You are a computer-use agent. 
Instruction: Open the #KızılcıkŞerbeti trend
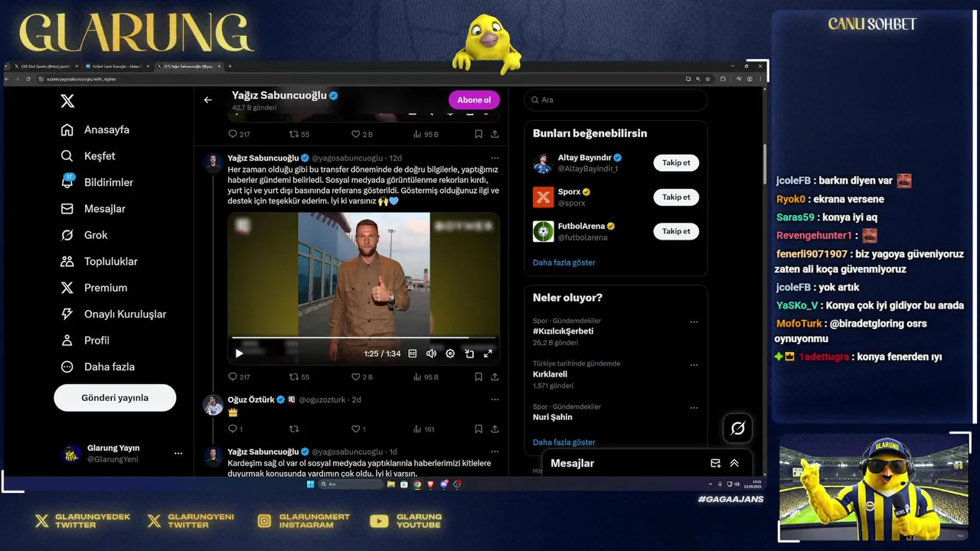563,331
